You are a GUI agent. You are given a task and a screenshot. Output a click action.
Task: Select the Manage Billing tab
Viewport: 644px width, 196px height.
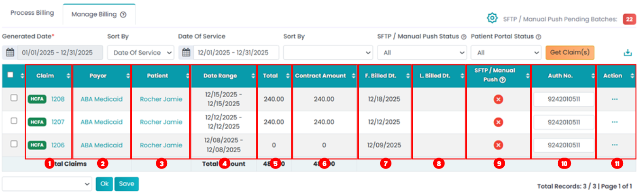point(99,14)
